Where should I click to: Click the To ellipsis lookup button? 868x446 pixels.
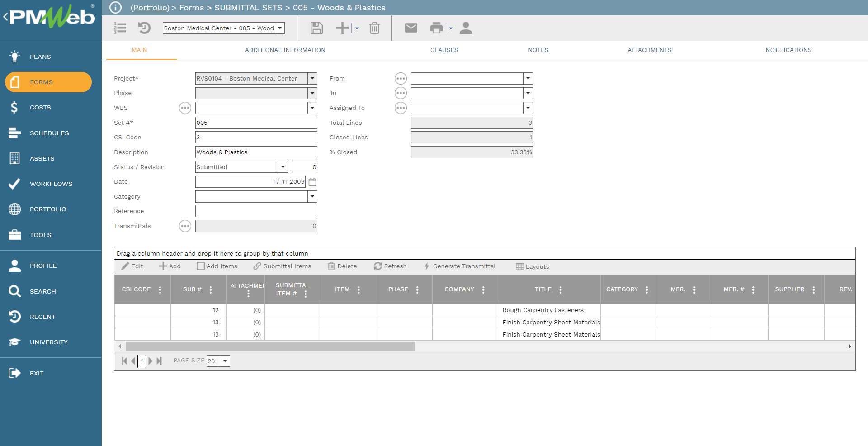[401, 93]
